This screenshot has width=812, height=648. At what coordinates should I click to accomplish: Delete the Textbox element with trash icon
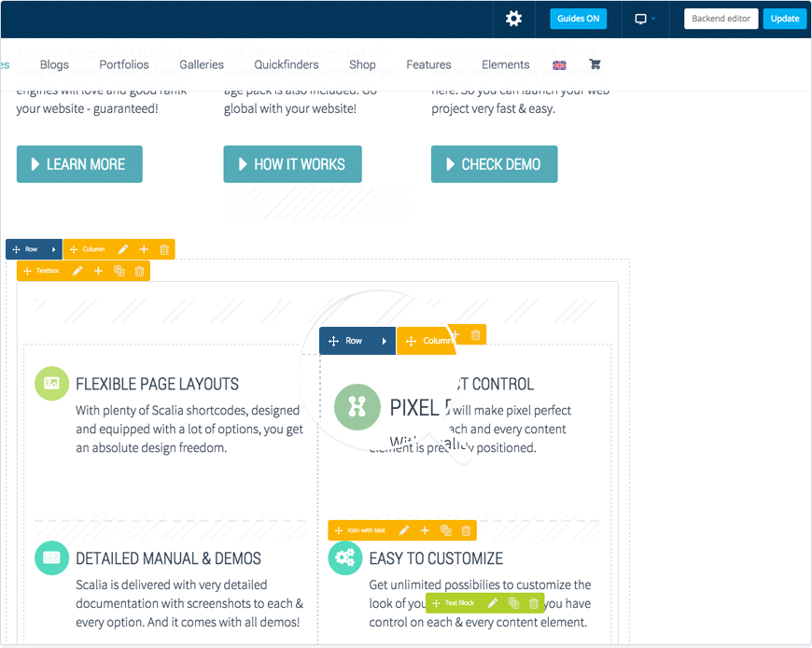click(140, 271)
